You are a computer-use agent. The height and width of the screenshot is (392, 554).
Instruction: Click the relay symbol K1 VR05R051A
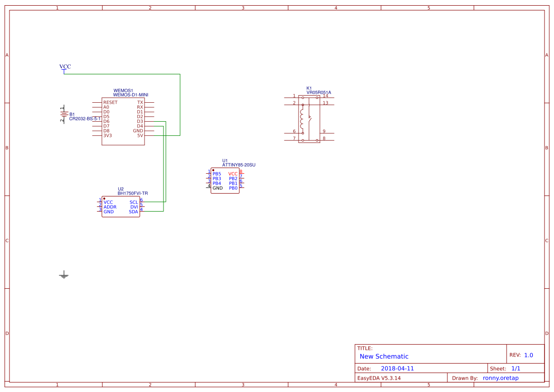309,117
